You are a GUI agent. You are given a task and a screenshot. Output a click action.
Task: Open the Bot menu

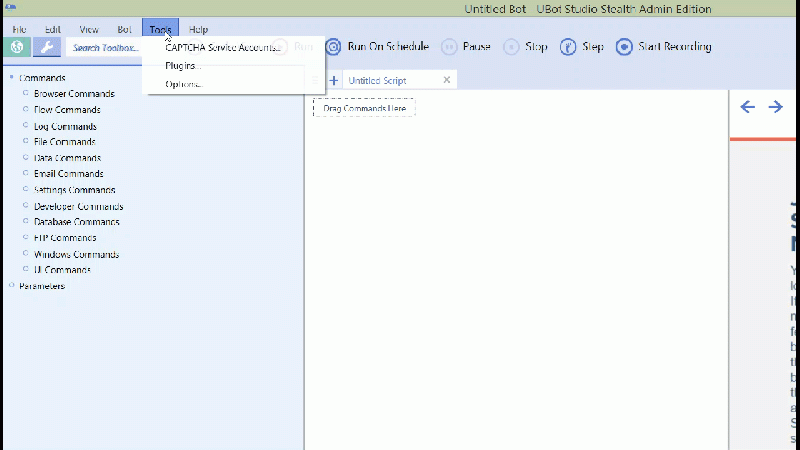[x=124, y=30]
